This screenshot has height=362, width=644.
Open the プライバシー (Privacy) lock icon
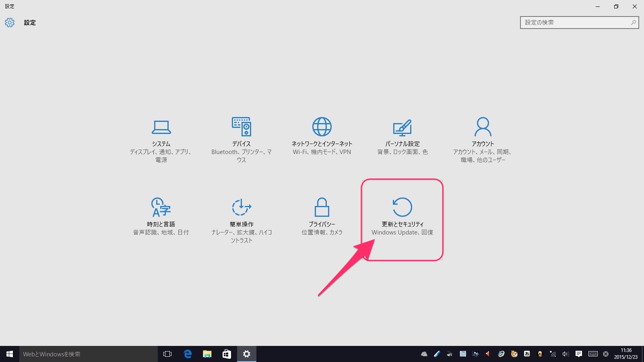(322, 207)
